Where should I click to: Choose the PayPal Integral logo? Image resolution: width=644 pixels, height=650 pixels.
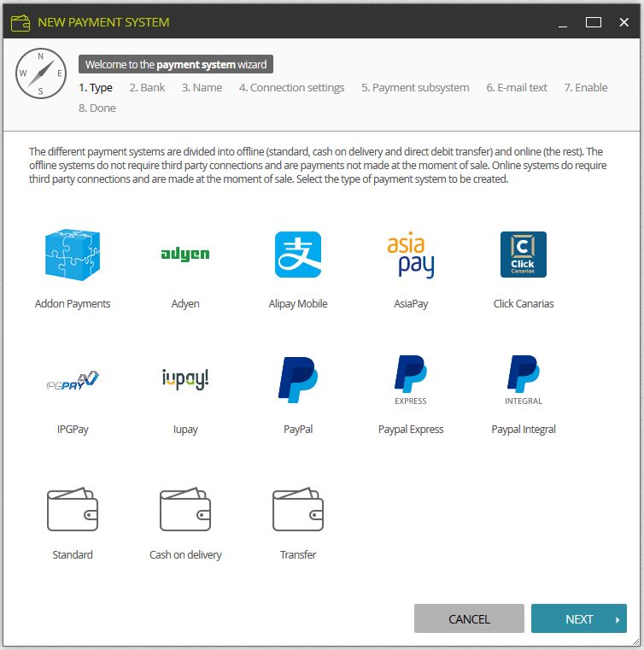(x=524, y=380)
